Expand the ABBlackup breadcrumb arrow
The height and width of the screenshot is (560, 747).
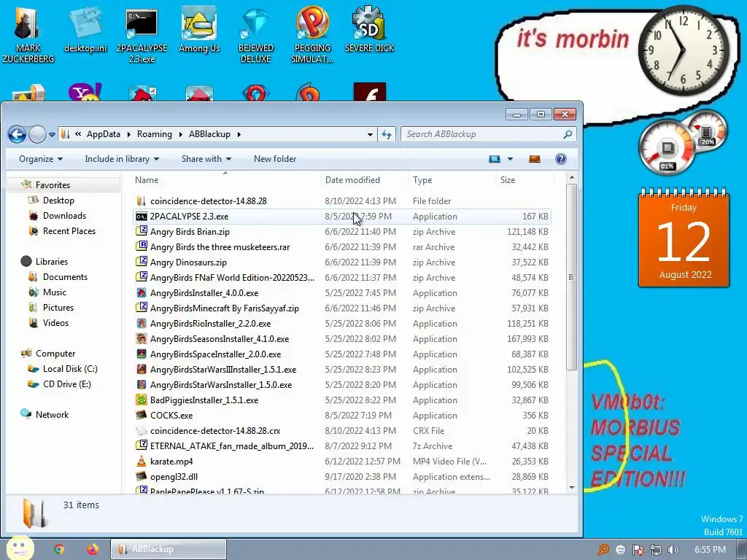239,134
